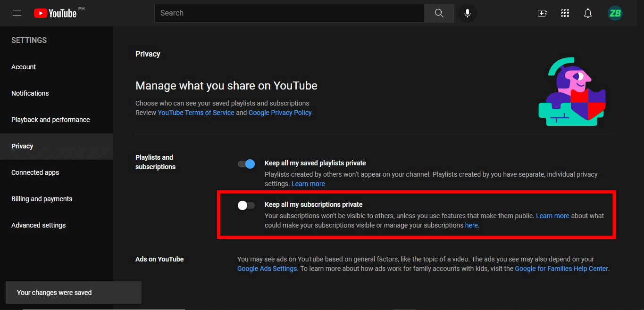This screenshot has height=310, width=644.
Task: Click the Privacy page title
Action: click(148, 54)
